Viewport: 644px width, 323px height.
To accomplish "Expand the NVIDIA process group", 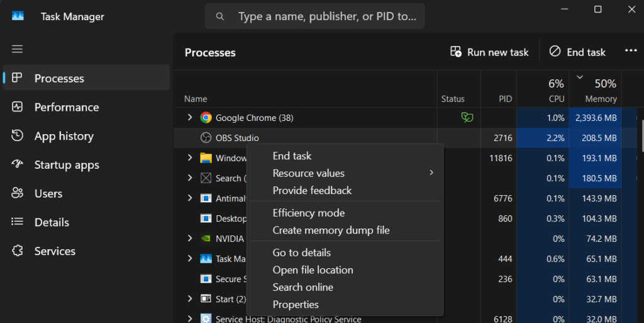I will pos(190,239).
